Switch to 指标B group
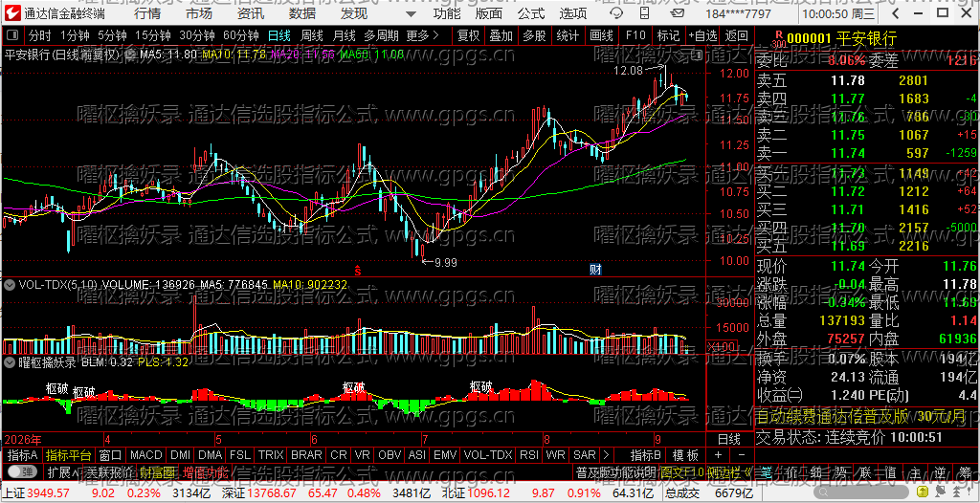 [x=646, y=455]
